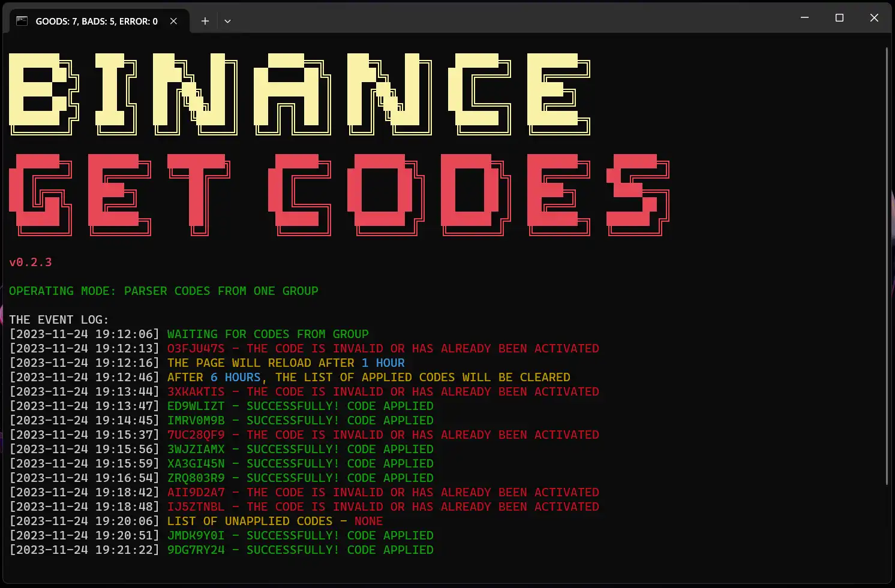This screenshot has height=588, width=895.
Task: Click the code in the 19:12:13 entry
Action: click(x=196, y=348)
